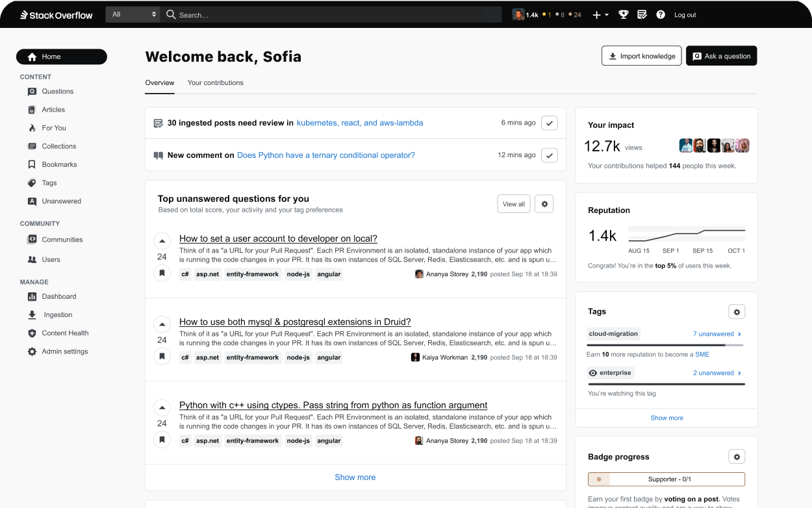
Task: Click the Questions sidebar icon
Action: (32, 92)
